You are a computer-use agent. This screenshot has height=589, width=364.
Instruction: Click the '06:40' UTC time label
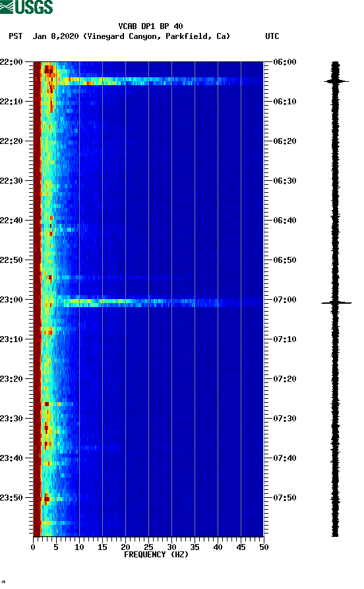[x=285, y=220]
